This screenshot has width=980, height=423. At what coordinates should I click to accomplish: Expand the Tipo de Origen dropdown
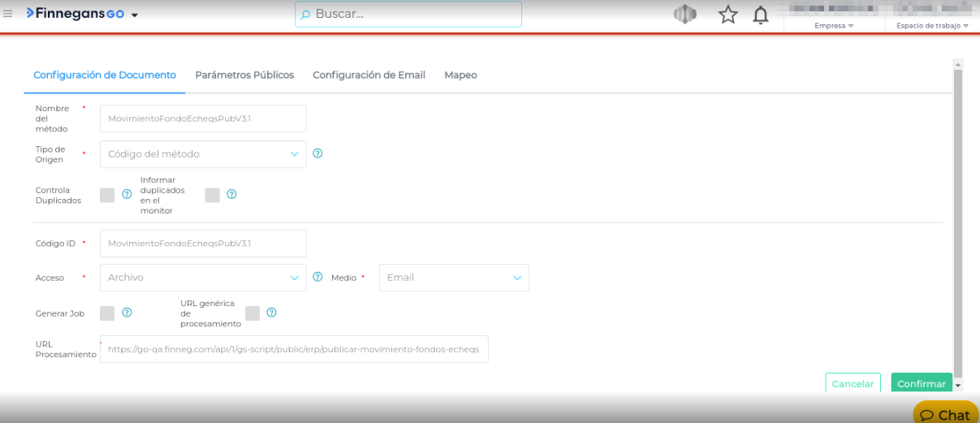coord(203,154)
